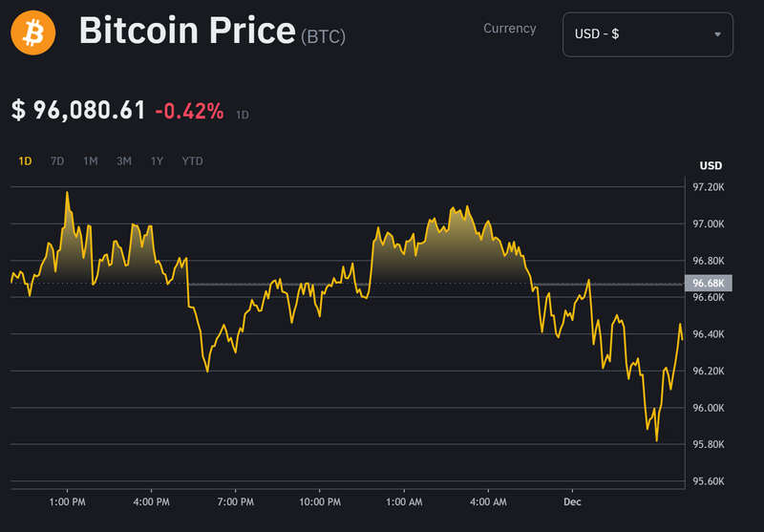The width and height of the screenshot is (764, 532).
Task: View the 1Y price history
Action: pos(157,161)
